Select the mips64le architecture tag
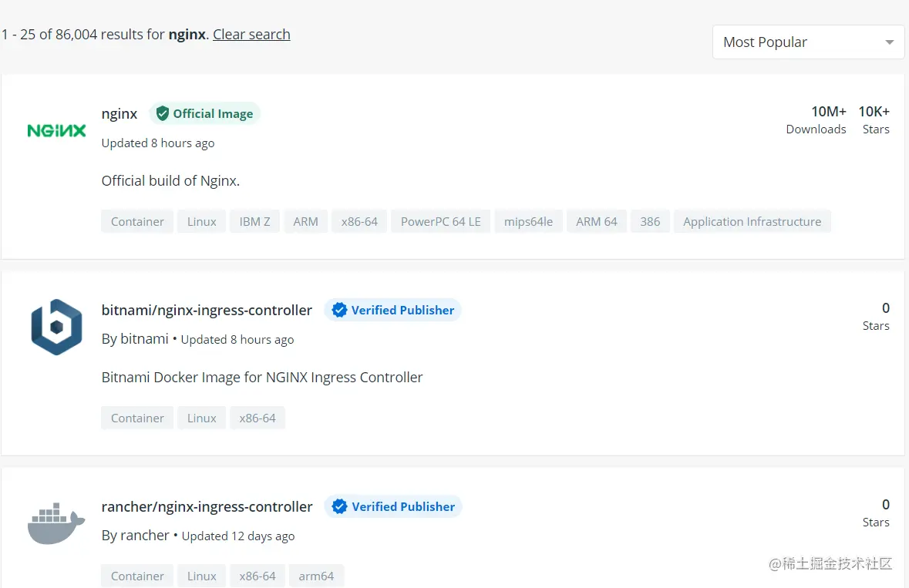The image size is (909, 588). (528, 221)
